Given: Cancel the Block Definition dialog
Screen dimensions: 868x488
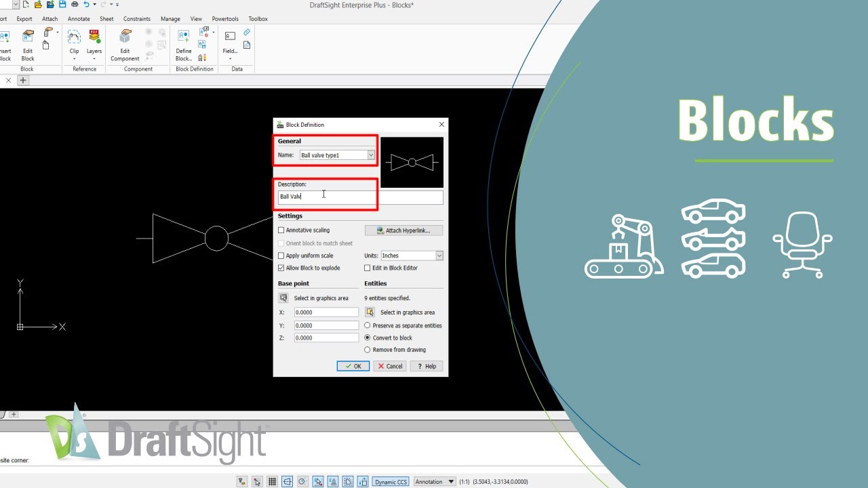Looking at the screenshot, I should point(390,366).
